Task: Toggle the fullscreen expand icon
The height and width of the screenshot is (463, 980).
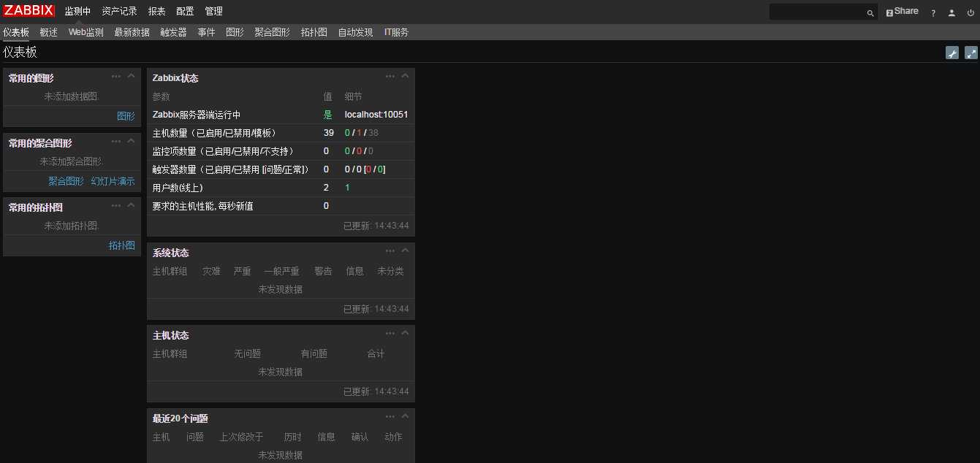Action: point(971,53)
